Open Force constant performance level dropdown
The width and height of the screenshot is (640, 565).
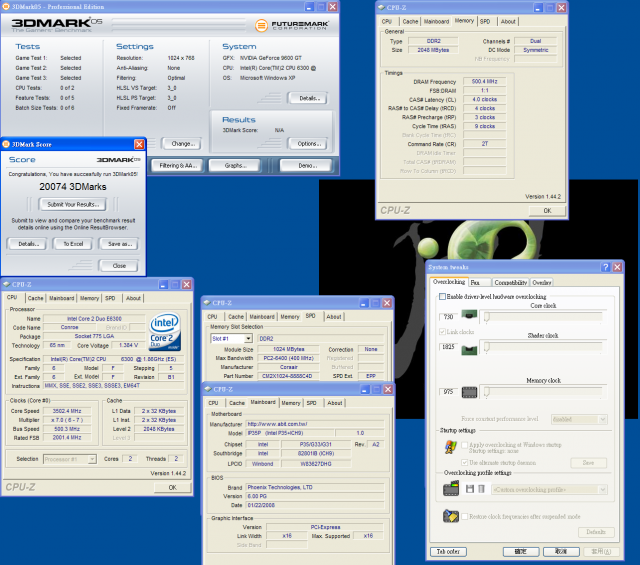click(602, 419)
